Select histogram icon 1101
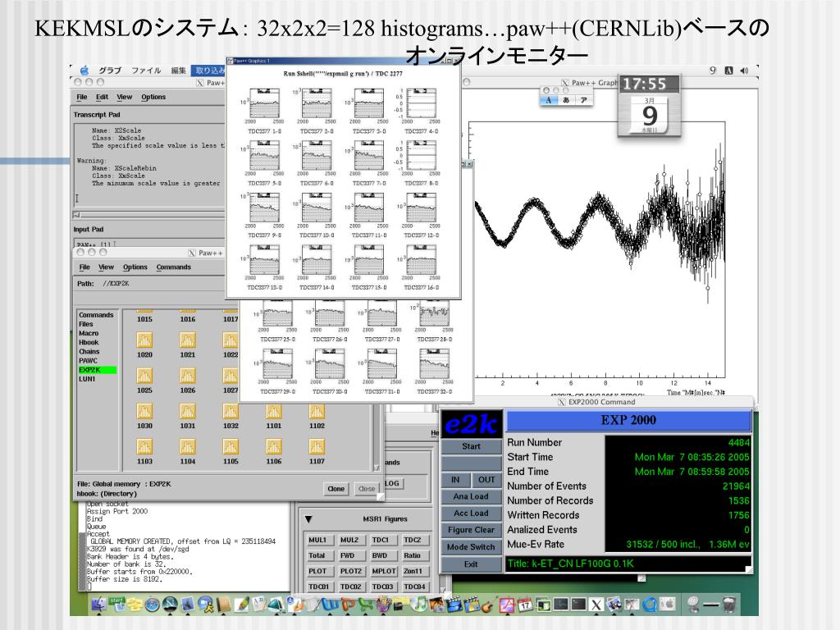The height and width of the screenshot is (630, 840). [x=273, y=412]
